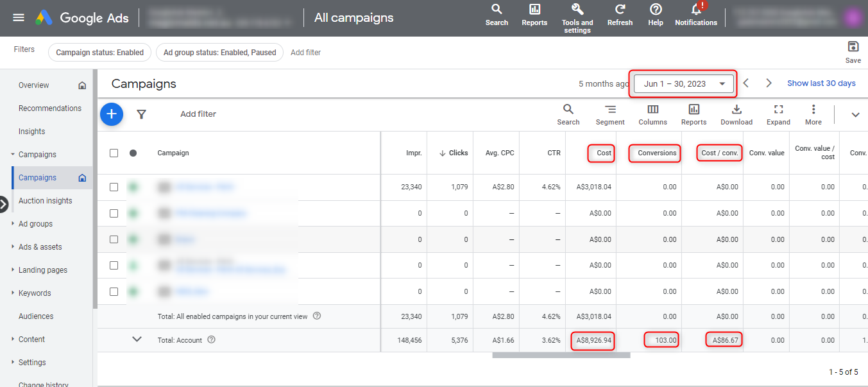Open the hamburger main menu
Screen dimensions: 868x387
(19, 17)
